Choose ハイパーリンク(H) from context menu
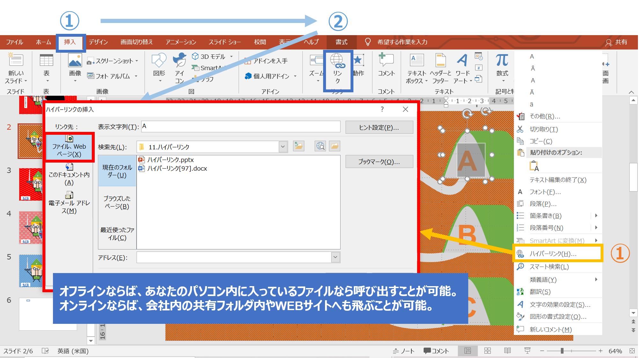Viewport: 644px width, 358px height. 553,254
